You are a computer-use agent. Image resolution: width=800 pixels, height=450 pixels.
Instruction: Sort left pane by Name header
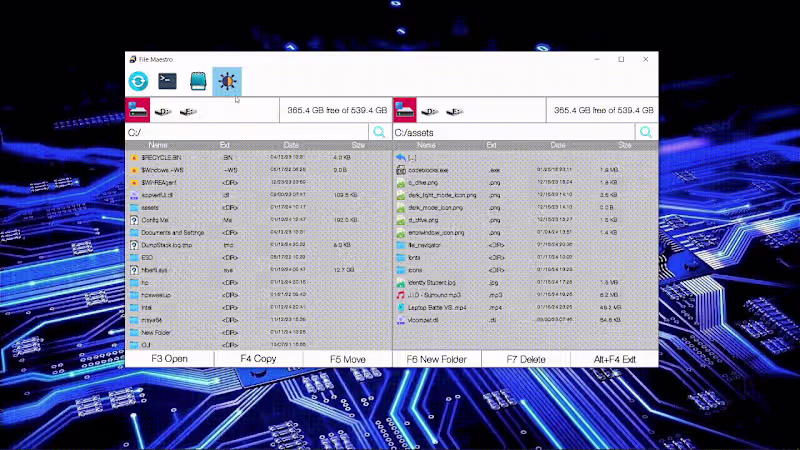click(158, 145)
